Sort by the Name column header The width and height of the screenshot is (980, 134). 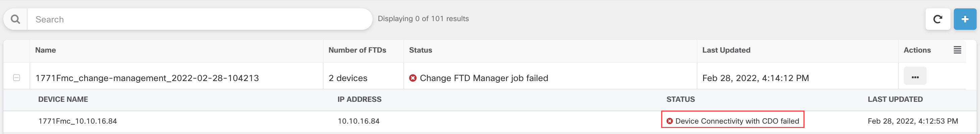[45, 50]
